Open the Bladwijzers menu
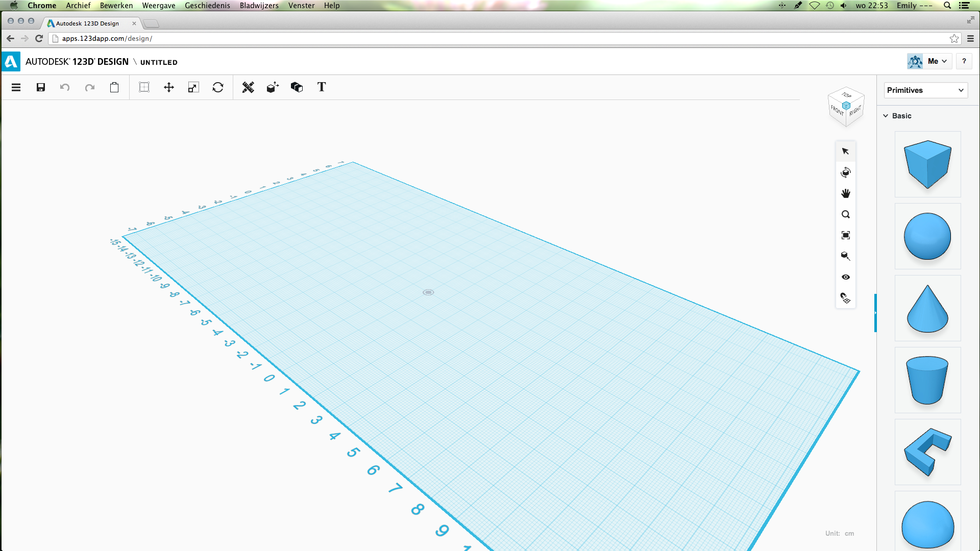980x551 pixels. tap(259, 5)
